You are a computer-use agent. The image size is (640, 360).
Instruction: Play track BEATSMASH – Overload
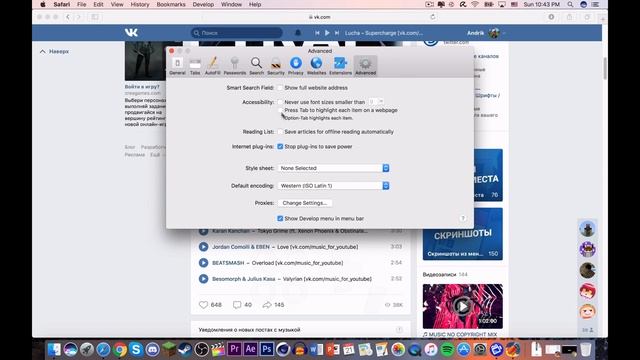pyautogui.click(x=203, y=263)
